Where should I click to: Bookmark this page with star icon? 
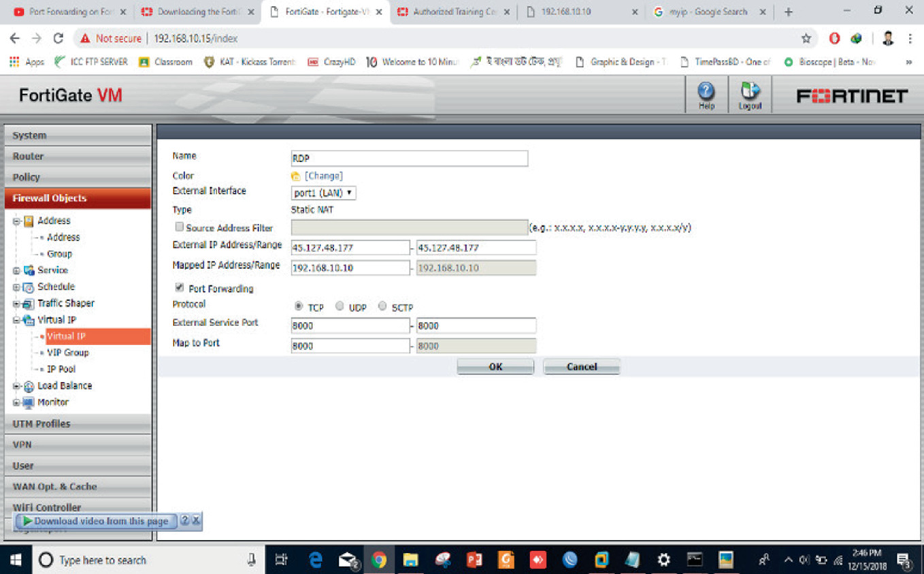[806, 39]
